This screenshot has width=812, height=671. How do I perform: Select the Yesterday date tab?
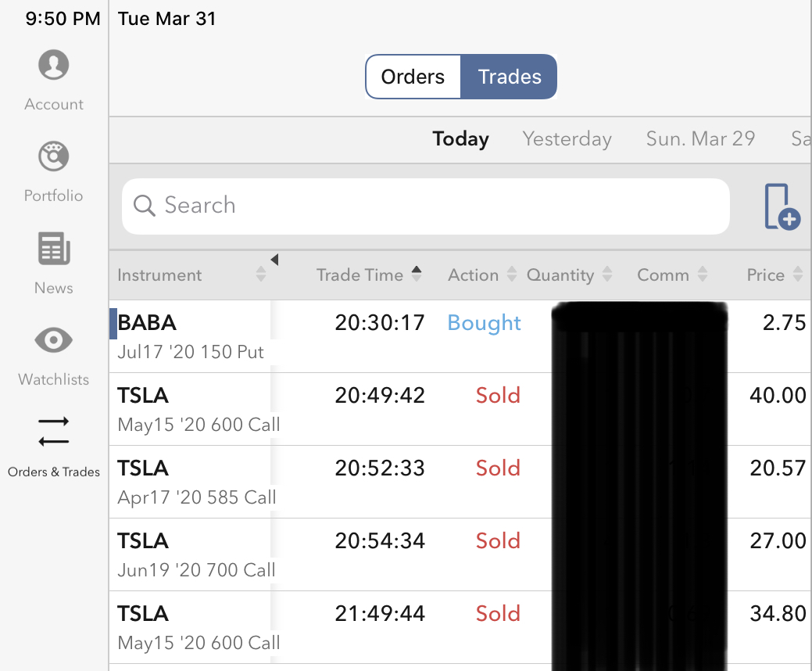(567, 139)
